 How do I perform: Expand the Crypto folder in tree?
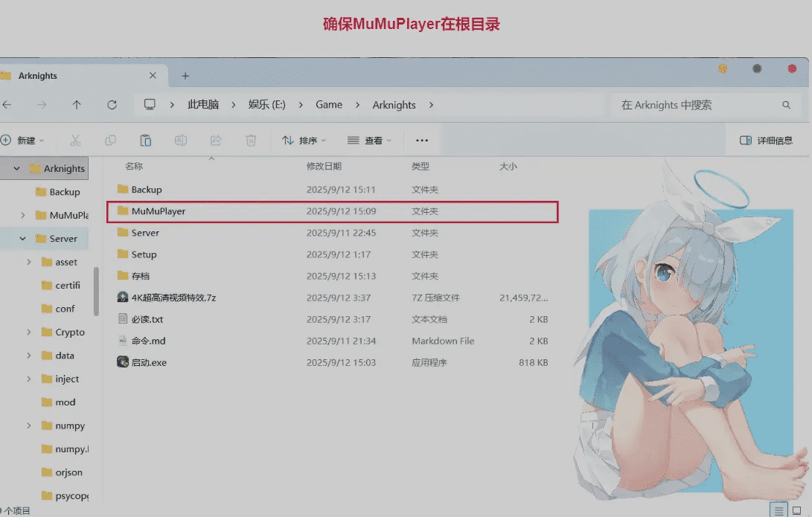(28, 333)
